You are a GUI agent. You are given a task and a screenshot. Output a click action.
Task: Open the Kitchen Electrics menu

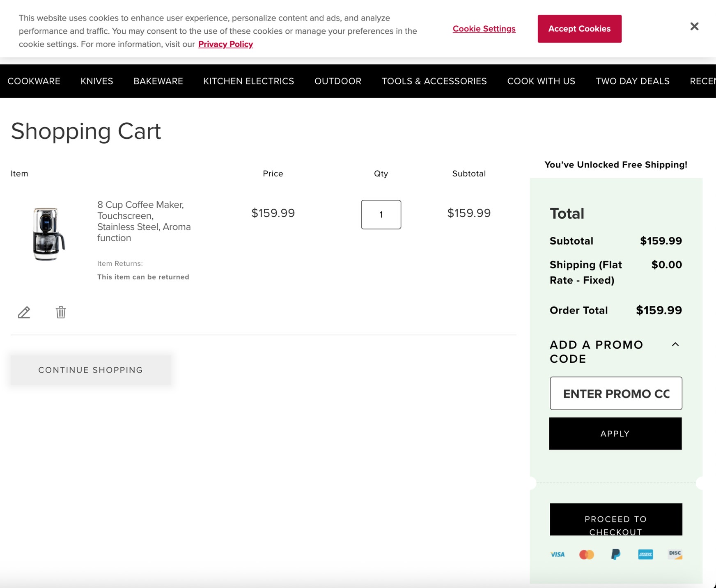click(249, 81)
